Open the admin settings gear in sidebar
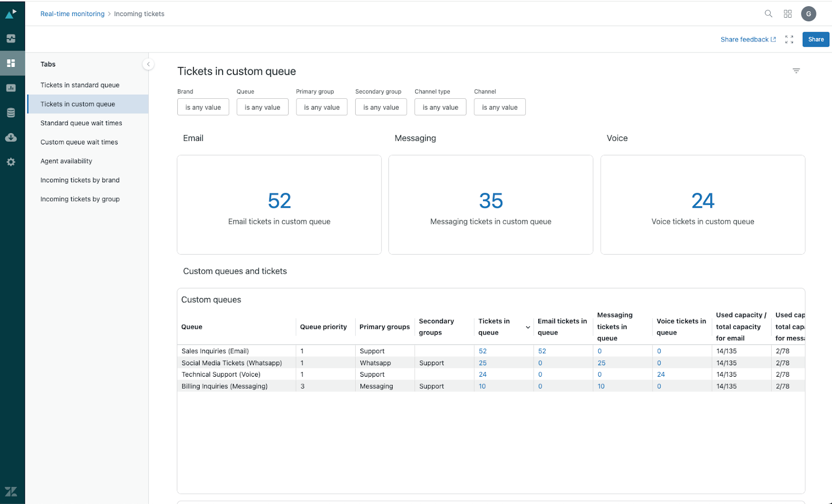Image resolution: width=832 pixels, height=504 pixels. point(11,162)
